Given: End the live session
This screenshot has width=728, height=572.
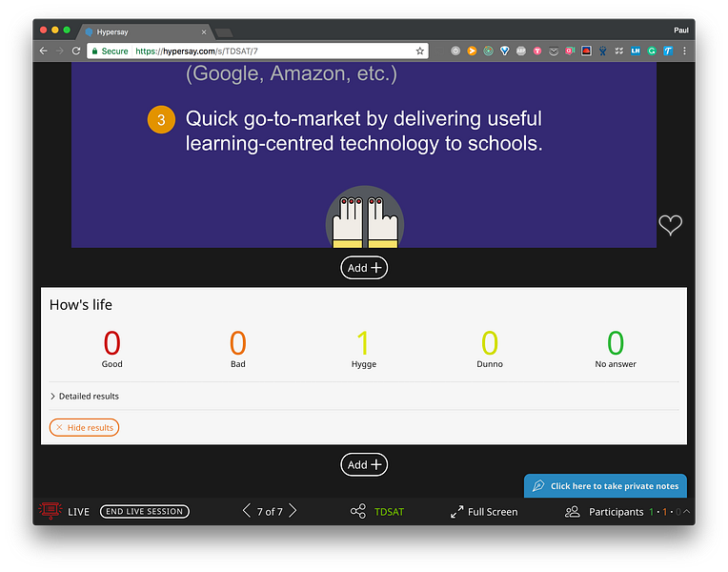Looking at the screenshot, I should (x=145, y=511).
